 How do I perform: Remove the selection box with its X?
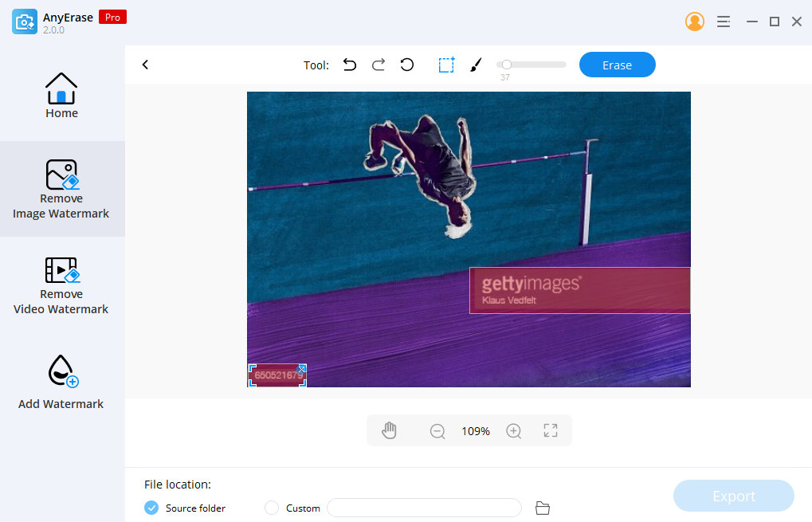coord(301,369)
